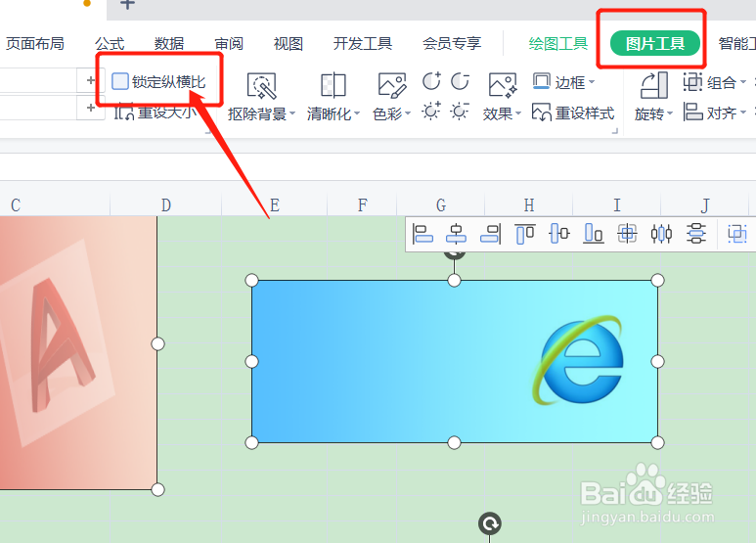Open the 会员专享 tab
Viewport: 756px width, 543px height.
click(x=452, y=44)
